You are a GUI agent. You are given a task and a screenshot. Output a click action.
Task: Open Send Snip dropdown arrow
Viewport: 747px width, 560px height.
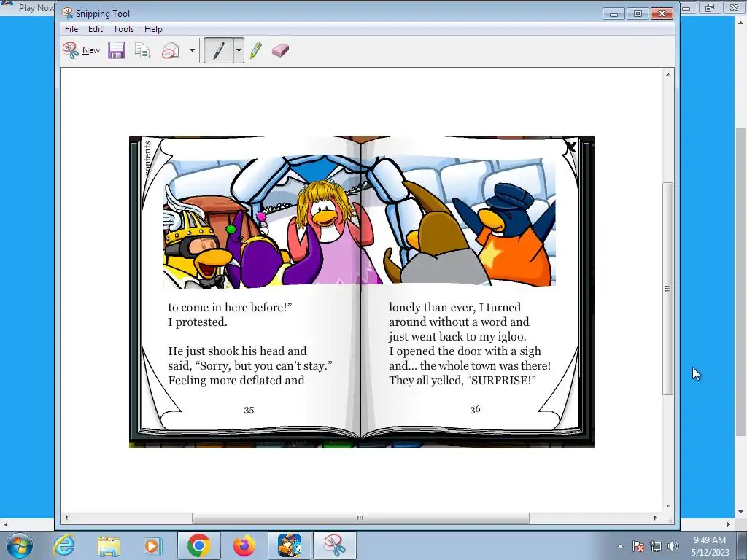[192, 50]
